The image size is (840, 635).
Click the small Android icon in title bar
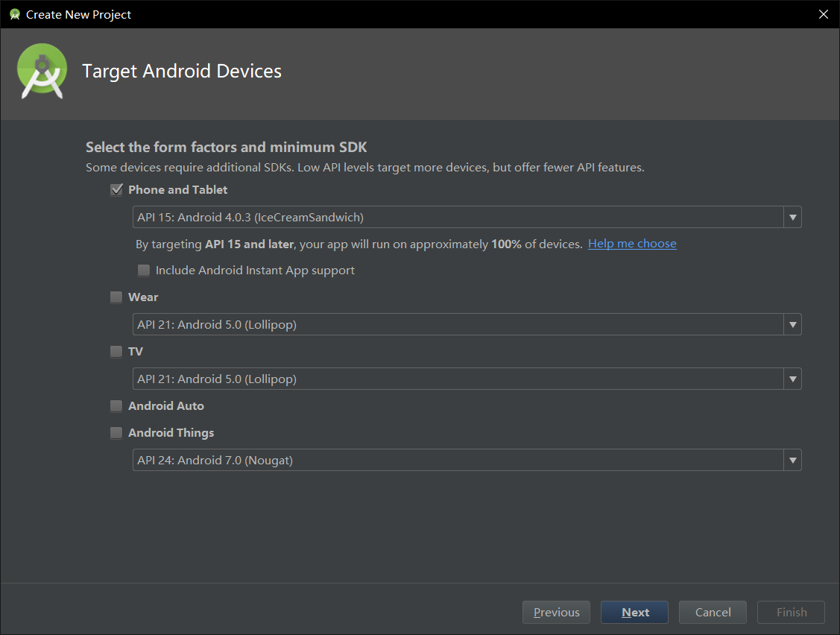pyautogui.click(x=14, y=14)
